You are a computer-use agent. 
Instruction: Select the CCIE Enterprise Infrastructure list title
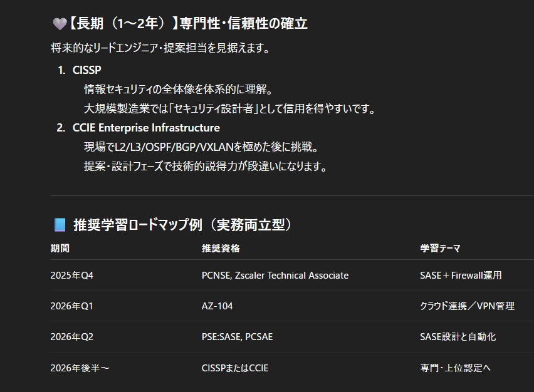146,128
